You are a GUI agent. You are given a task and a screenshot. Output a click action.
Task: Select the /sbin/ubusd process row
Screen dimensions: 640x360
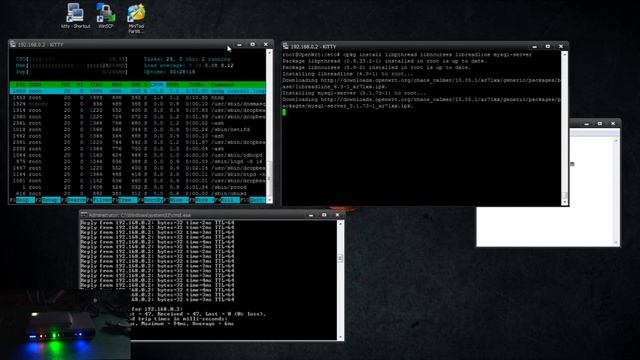(x=138, y=193)
